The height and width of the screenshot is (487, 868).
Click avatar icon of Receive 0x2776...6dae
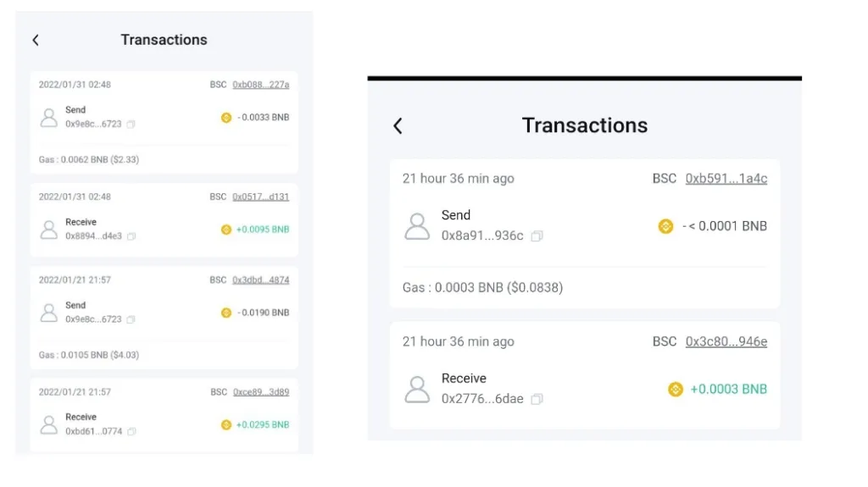pyautogui.click(x=417, y=389)
